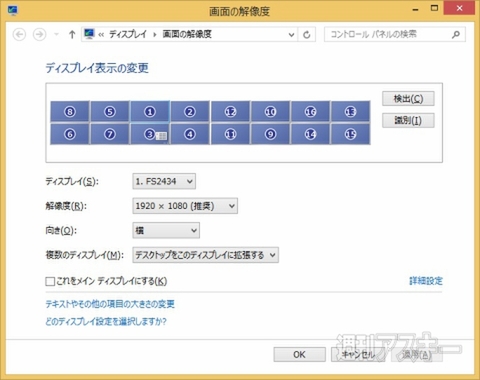
Task: Open the 詳細設定 advanced settings link
Action: (x=426, y=281)
